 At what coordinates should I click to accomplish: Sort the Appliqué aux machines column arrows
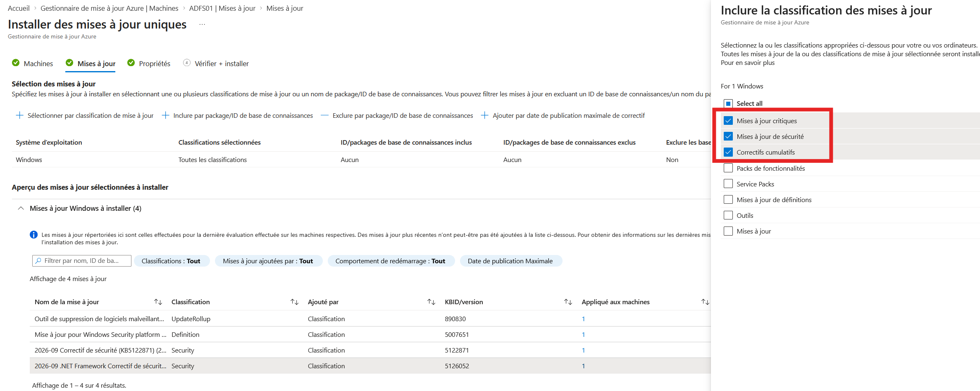click(705, 302)
